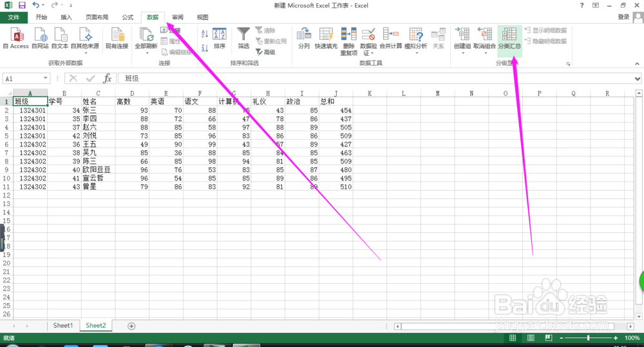Viewport: 644px width, 347px height.
Task: Click 删除重复项 remove duplicates
Action: point(348,41)
